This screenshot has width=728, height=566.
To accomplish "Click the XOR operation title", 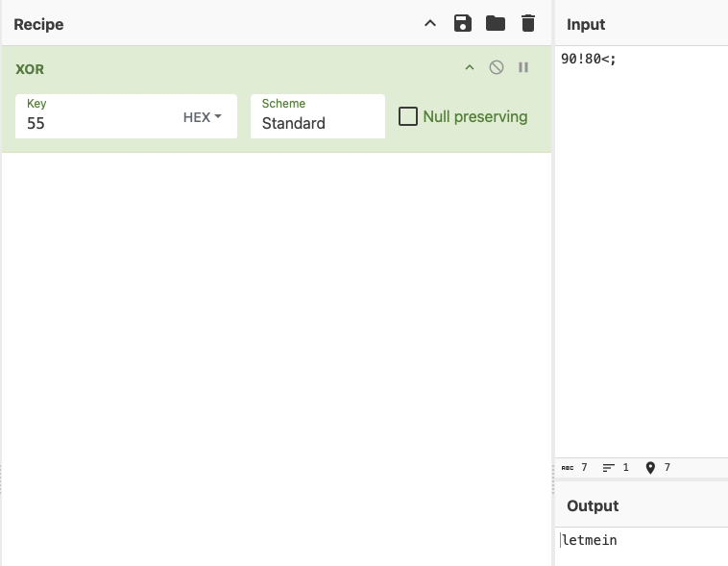I will [x=30, y=69].
